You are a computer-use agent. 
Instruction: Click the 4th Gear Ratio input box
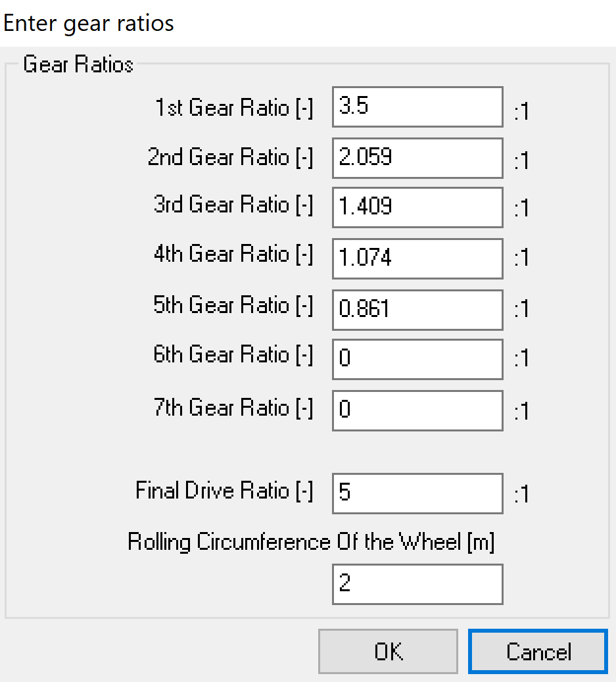(x=417, y=258)
